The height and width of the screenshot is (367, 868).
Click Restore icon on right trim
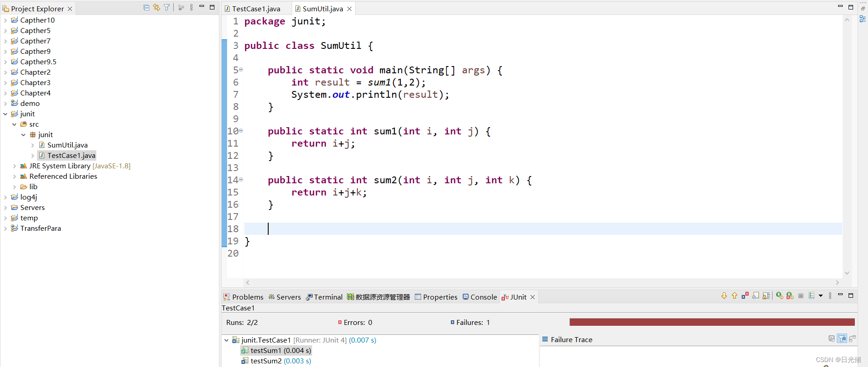(863, 8)
